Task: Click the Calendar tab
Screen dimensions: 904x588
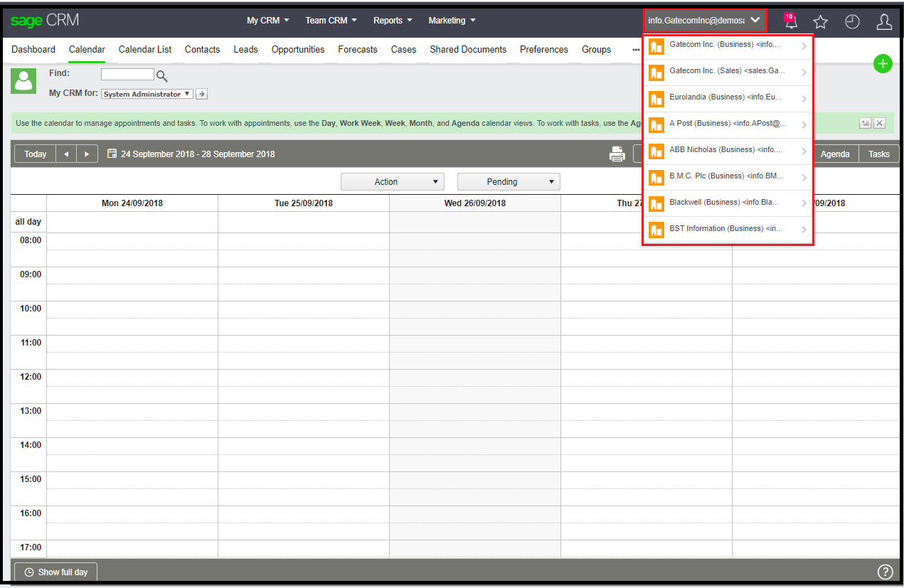Action: [x=87, y=50]
